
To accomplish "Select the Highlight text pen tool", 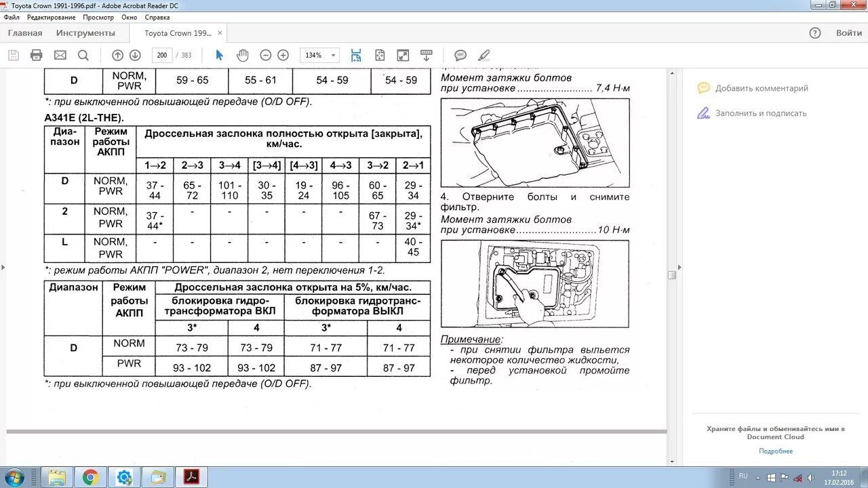I will click(484, 55).
